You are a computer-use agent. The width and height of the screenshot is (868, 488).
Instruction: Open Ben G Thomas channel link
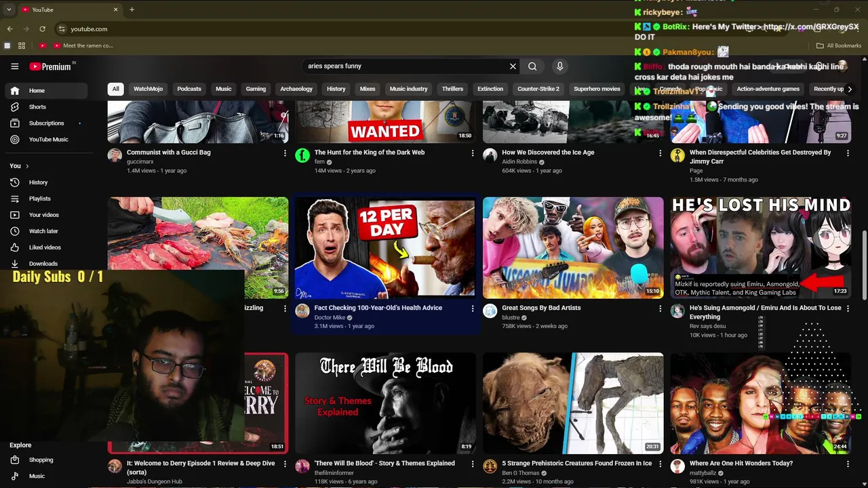click(x=521, y=473)
